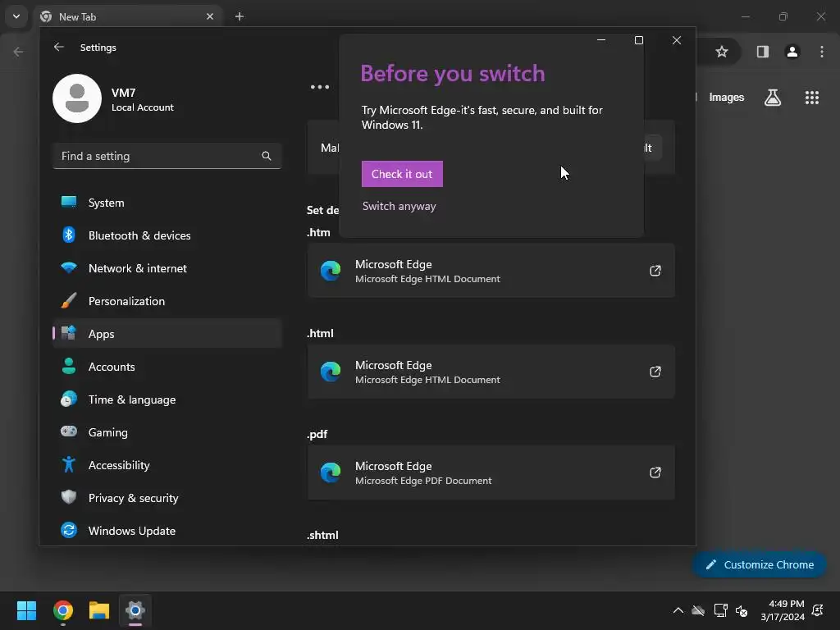
Task: Open Personalization settings
Action: [167, 301]
